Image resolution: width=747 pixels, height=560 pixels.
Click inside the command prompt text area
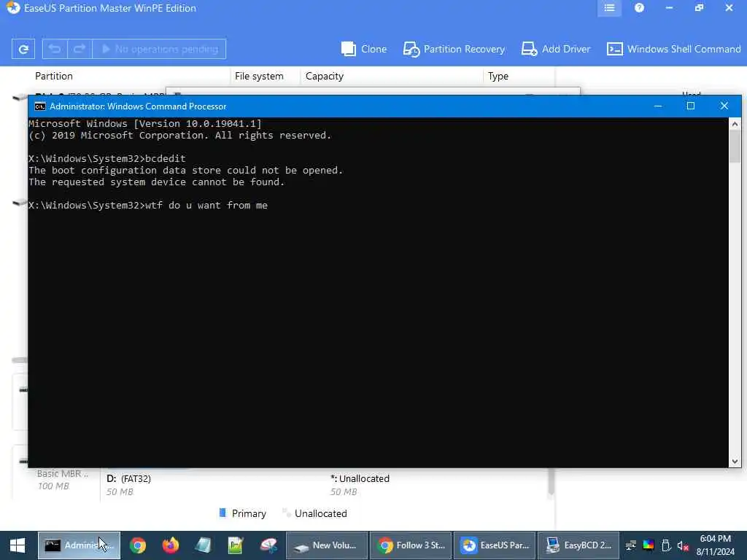click(379, 292)
